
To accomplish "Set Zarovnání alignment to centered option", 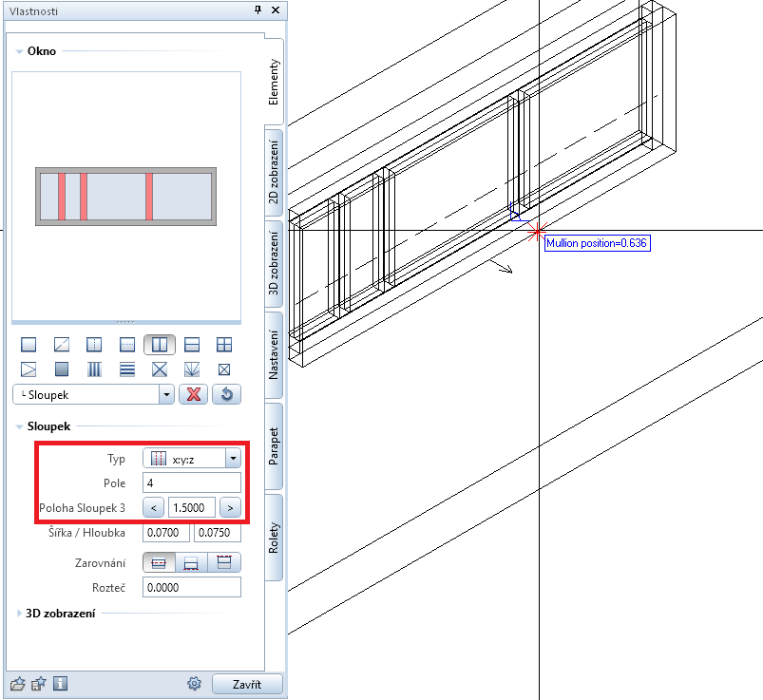I will point(159,563).
